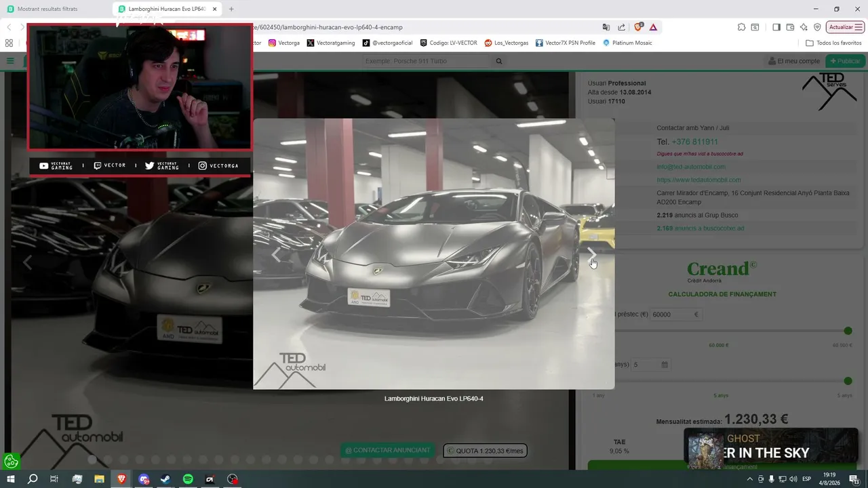868x488 pixels.
Task: Open File Explorer from taskbar
Action: 99,479
